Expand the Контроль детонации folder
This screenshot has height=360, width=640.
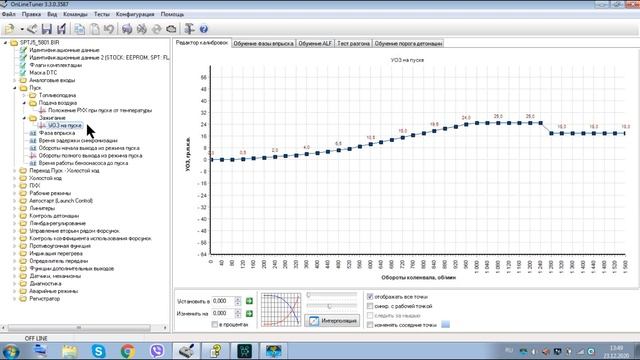[x=15, y=216]
